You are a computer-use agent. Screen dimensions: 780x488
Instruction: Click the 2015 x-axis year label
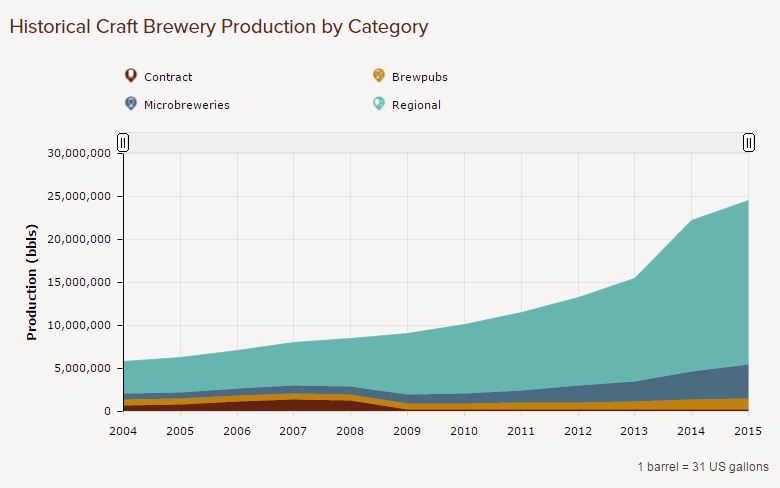748,431
